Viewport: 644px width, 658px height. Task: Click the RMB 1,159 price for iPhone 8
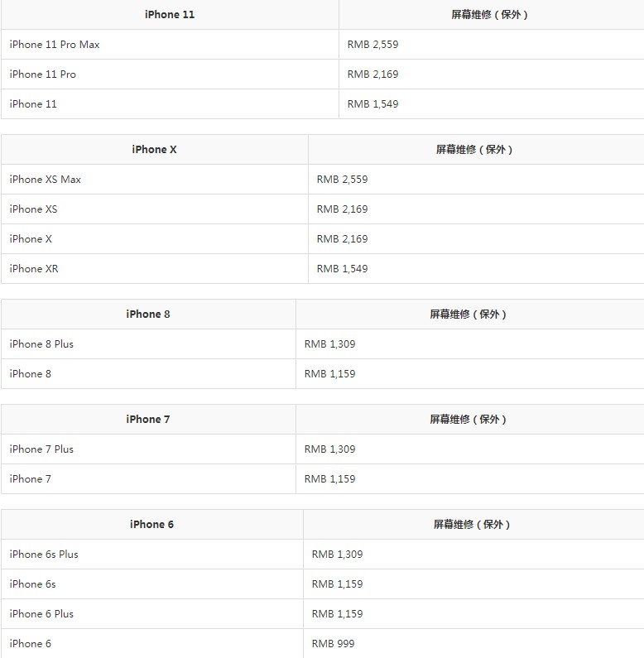coord(329,374)
